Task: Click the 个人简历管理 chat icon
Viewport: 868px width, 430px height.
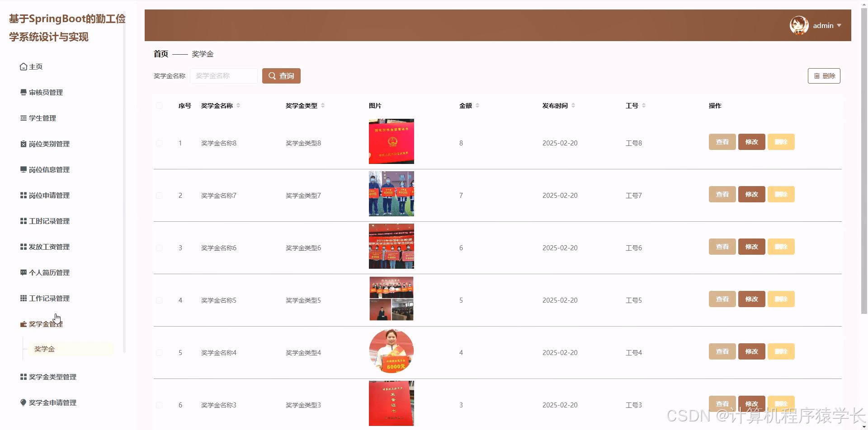Action: pos(24,272)
